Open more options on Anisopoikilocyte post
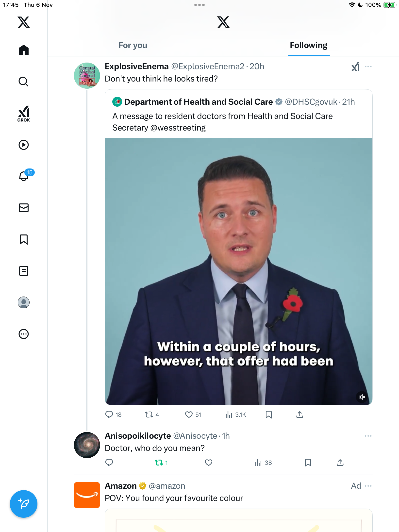 tap(368, 436)
